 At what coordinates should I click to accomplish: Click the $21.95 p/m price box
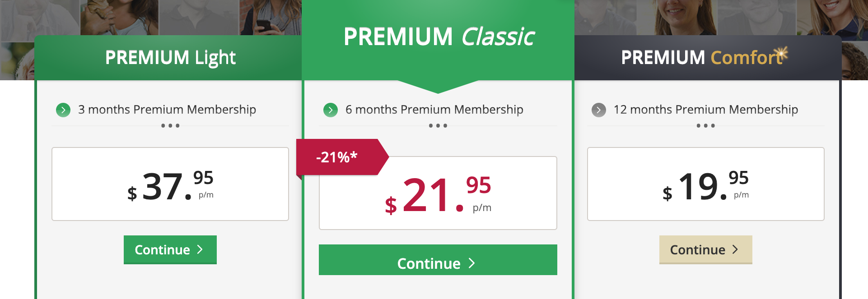(438, 193)
